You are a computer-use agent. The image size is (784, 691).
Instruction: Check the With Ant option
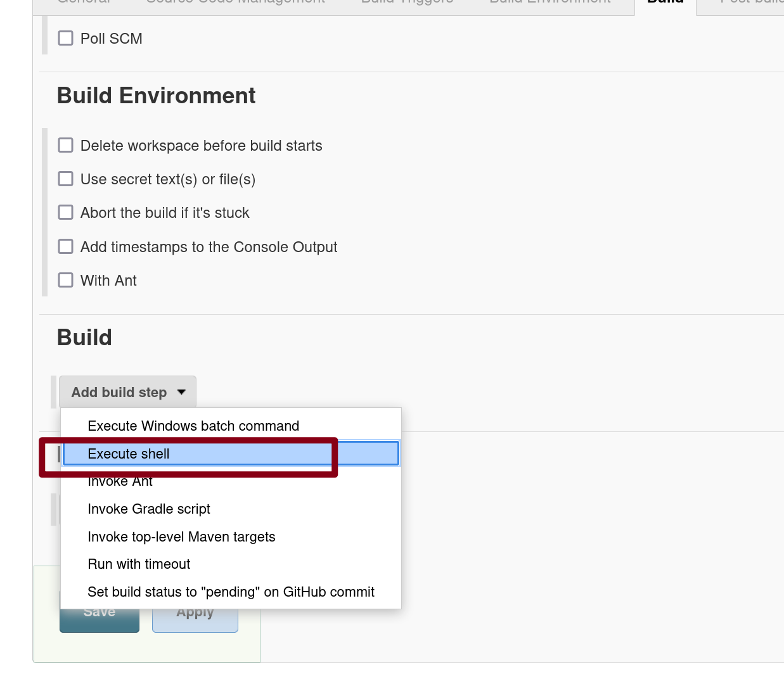pos(66,280)
